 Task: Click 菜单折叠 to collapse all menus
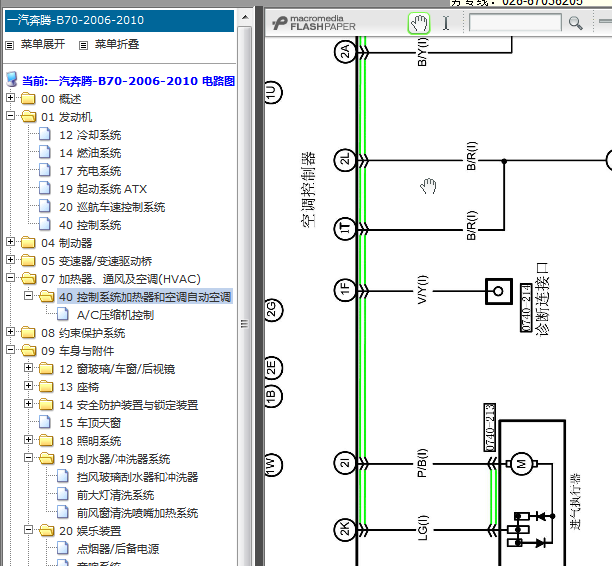117,44
